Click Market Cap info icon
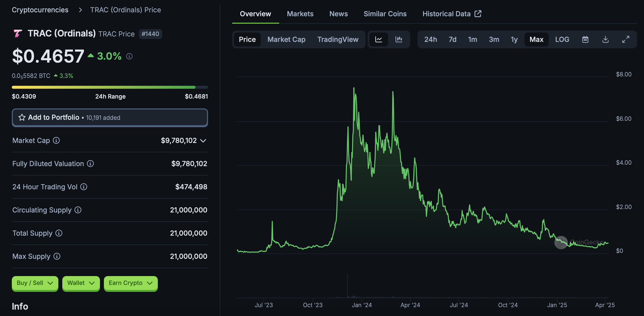This screenshot has height=316, width=644. 56,140
